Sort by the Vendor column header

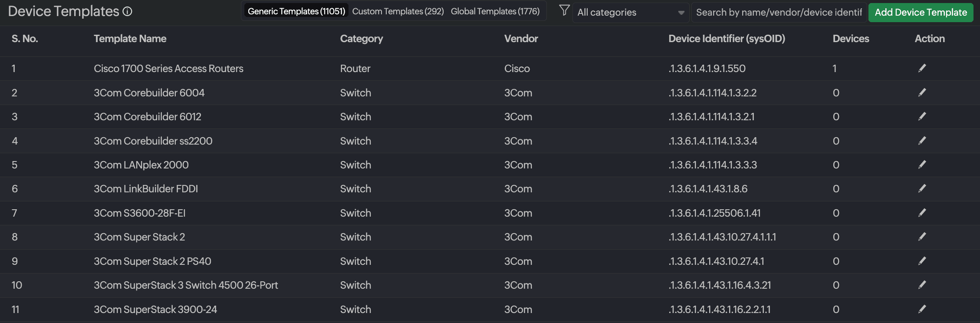(521, 39)
